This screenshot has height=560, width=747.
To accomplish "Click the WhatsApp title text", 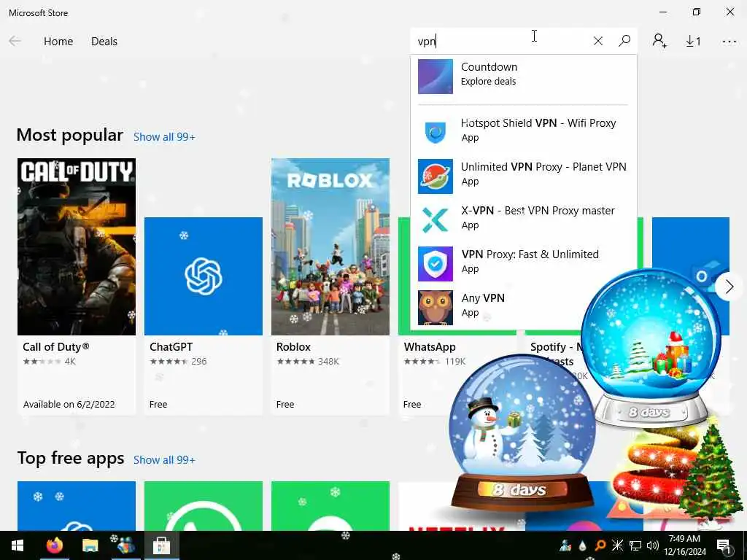I will (430, 346).
